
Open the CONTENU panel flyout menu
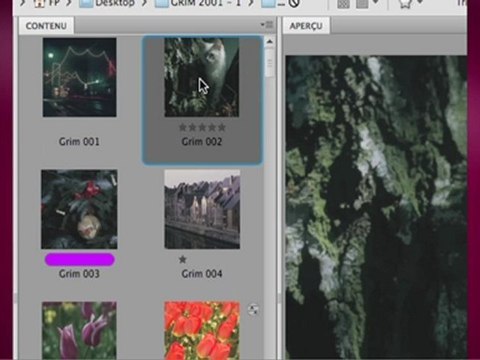pos(267,25)
